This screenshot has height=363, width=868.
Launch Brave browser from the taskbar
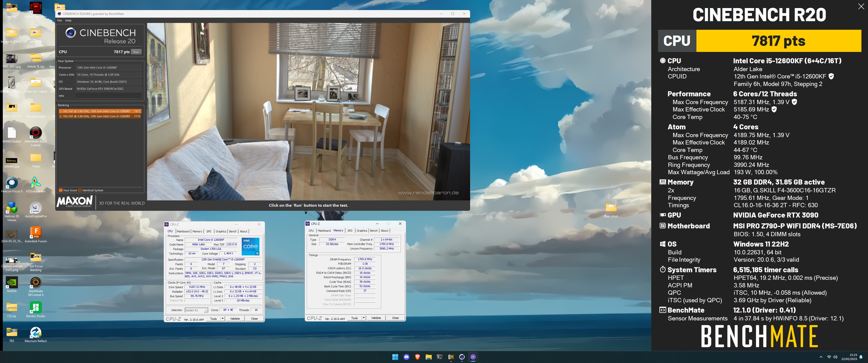pyautogui.click(x=418, y=357)
